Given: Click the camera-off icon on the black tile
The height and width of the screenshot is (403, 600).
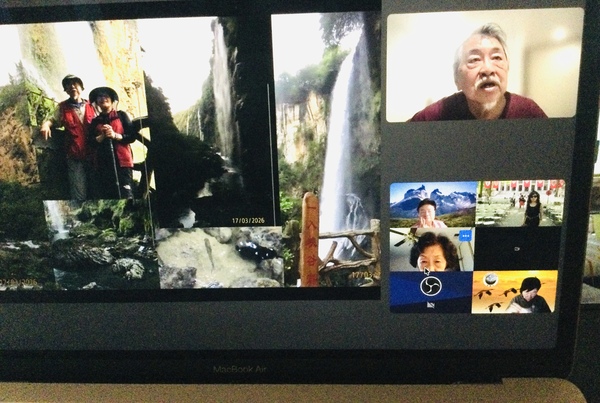Looking at the screenshot, I should pyautogui.click(x=517, y=248).
